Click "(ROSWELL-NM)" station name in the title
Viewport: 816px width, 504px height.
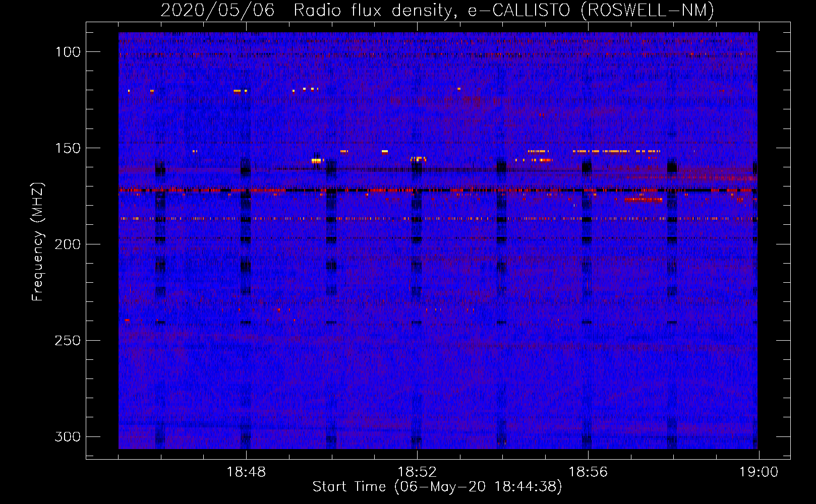pos(647,10)
